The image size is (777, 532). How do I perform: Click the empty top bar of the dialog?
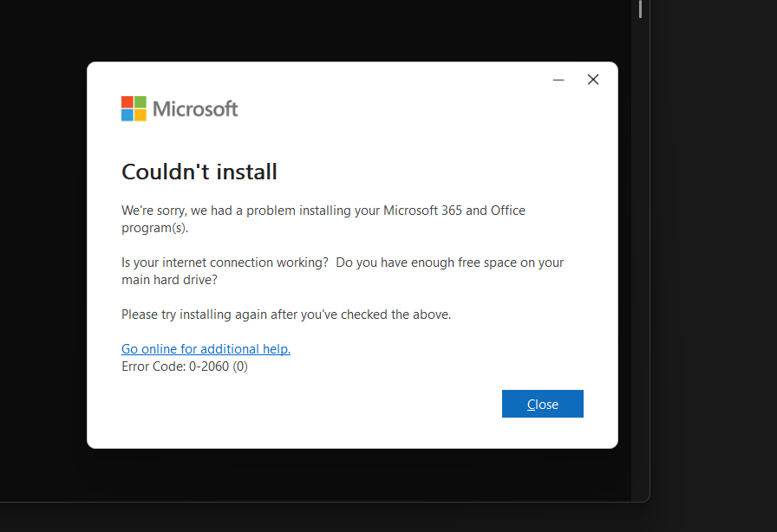click(x=347, y=76)
